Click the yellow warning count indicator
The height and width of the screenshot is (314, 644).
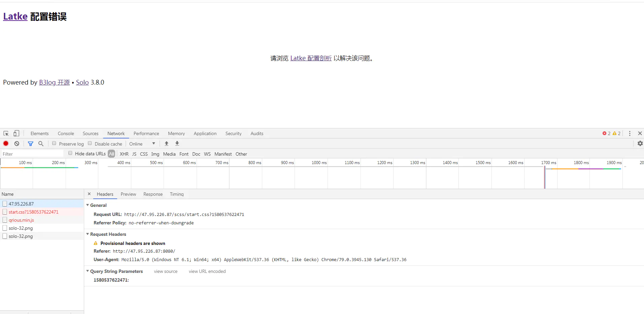pos(617,133)
